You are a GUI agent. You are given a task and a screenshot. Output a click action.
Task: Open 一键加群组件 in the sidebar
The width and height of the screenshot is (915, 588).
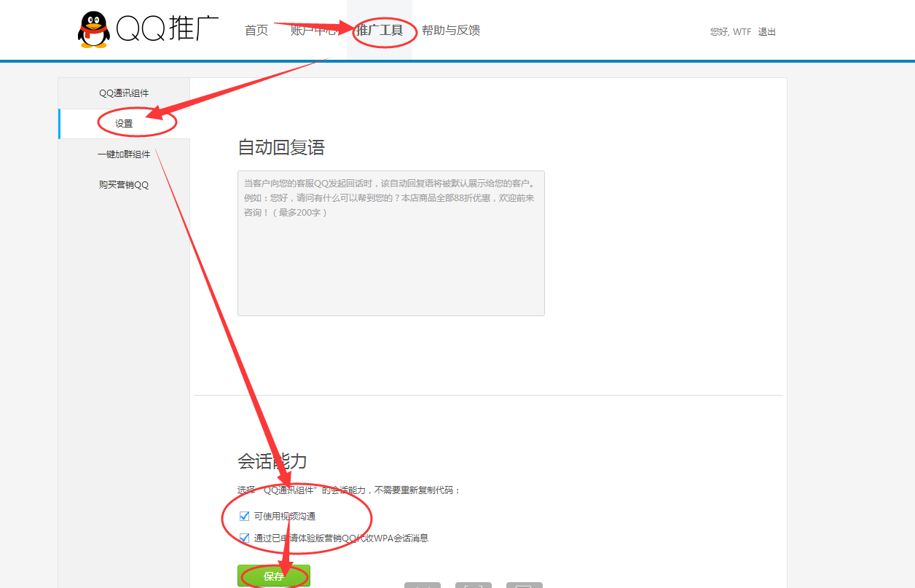click(124, 154)
